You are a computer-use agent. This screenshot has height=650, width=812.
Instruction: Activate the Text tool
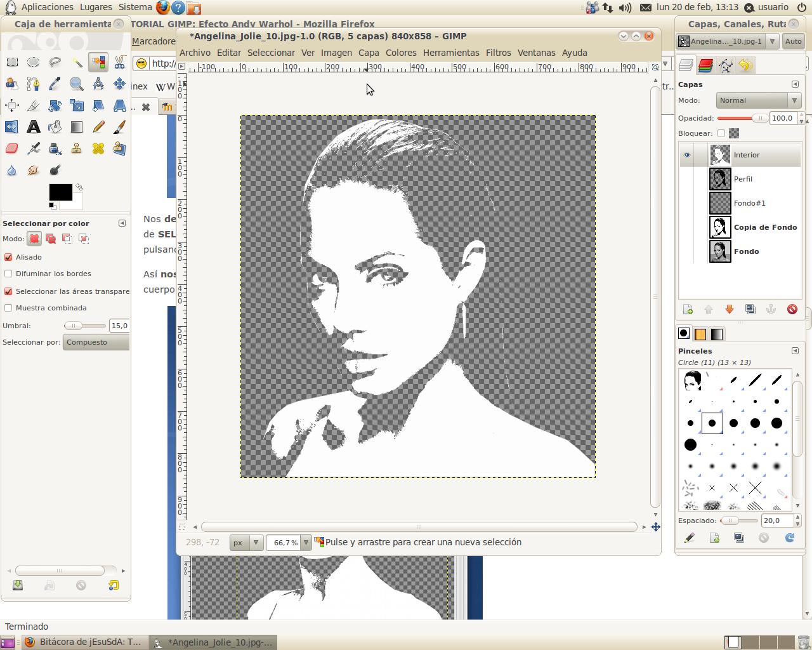[x=34, y=126]
